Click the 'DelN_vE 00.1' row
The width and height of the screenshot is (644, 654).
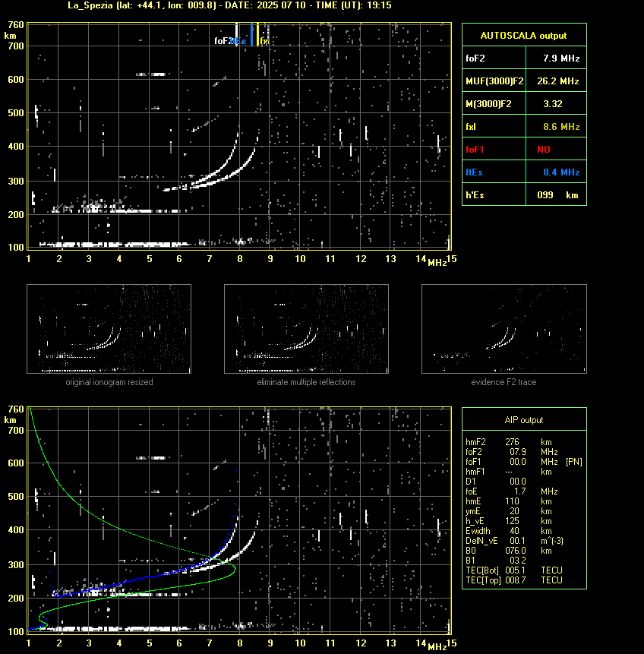(x=515, y=541)
